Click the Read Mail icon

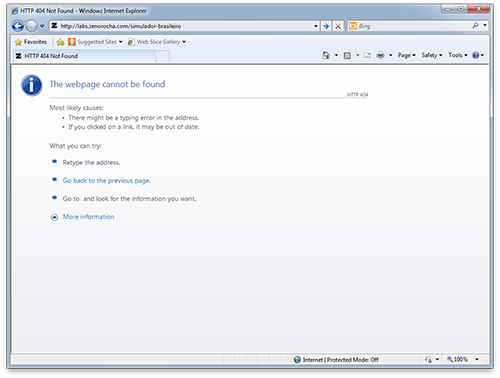[x=367, y=55]
